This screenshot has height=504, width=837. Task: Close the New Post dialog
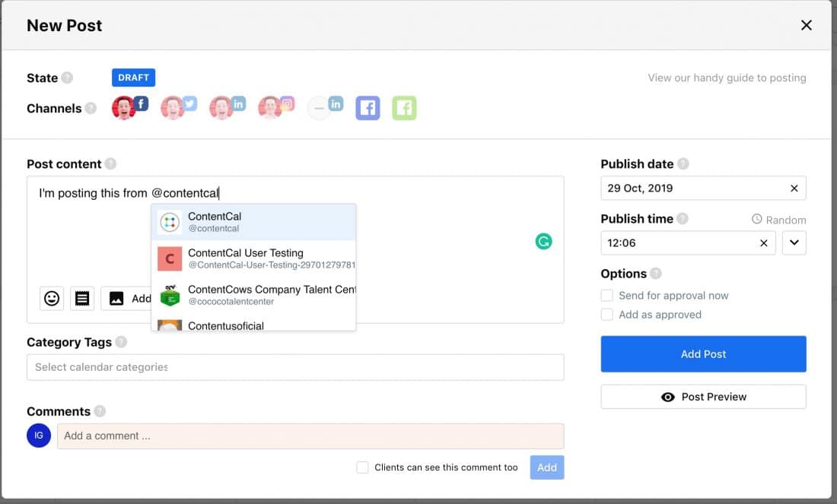806,25
